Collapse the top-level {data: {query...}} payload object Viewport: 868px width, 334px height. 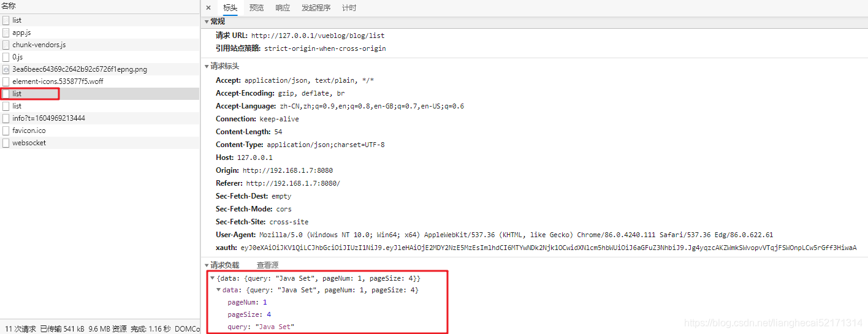[x=214, y=278]
